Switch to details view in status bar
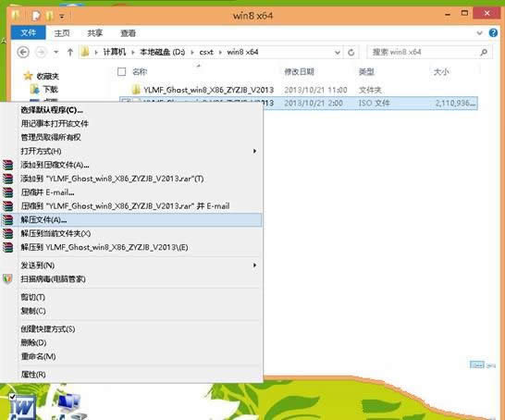Viewport: 505px width, 420px height. pos(476,364)
